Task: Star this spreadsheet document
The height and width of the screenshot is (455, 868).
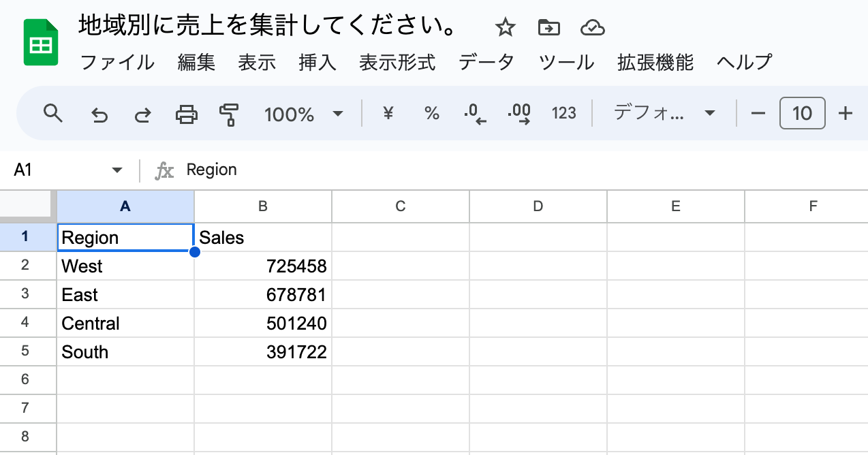Action: 505,27
